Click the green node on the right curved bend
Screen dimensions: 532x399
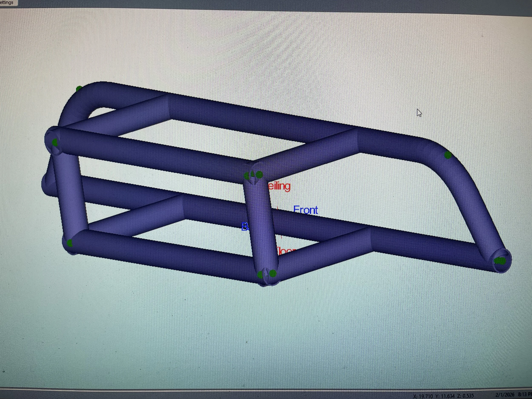coord(448,155)
